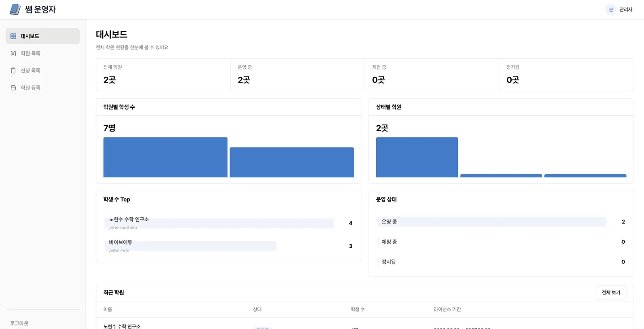Image resolution: width=644 pixels, height=329 pixels.
Task: Click the 정지됨 row in 운영 상태
Action: pyautogui.click(x=501, y=262)
